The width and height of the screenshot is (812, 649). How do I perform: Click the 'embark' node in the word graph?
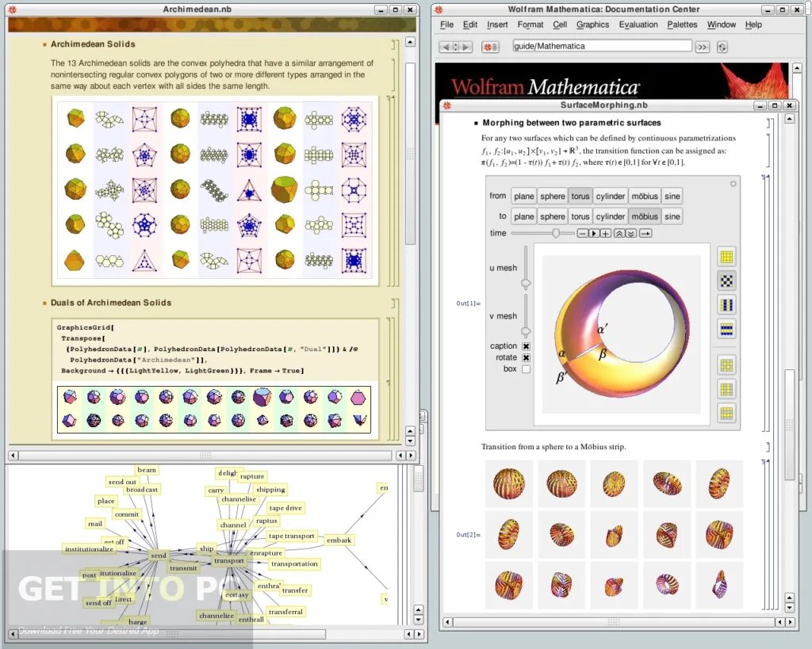[x=339, y=540]
